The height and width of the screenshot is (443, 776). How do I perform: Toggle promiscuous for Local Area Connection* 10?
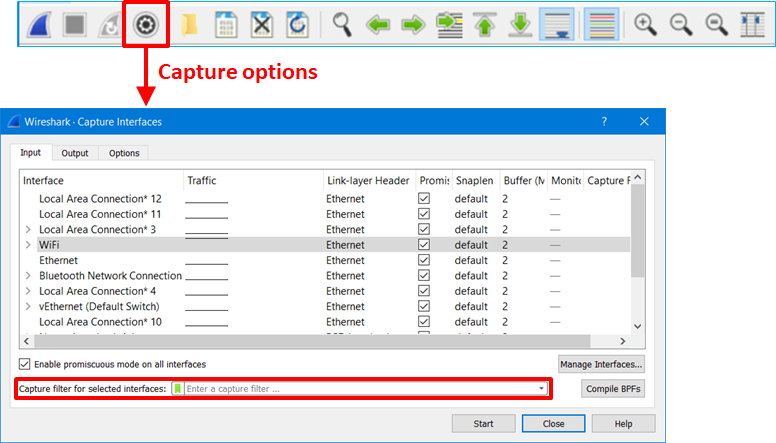[424, 321]
